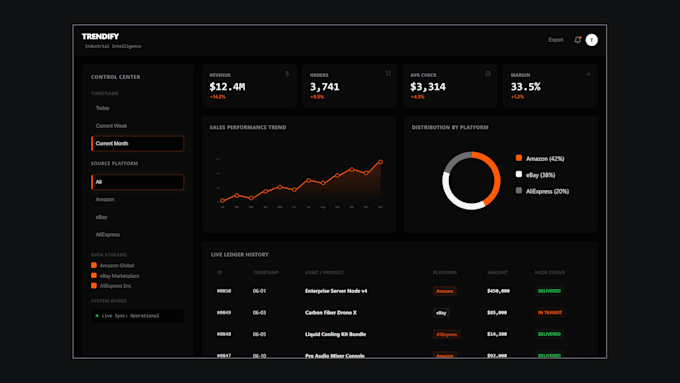Toggle the AliExpress Ent. data stream checkbox
The width and height of the screenshot is (680, 383).
pos(94,286)
